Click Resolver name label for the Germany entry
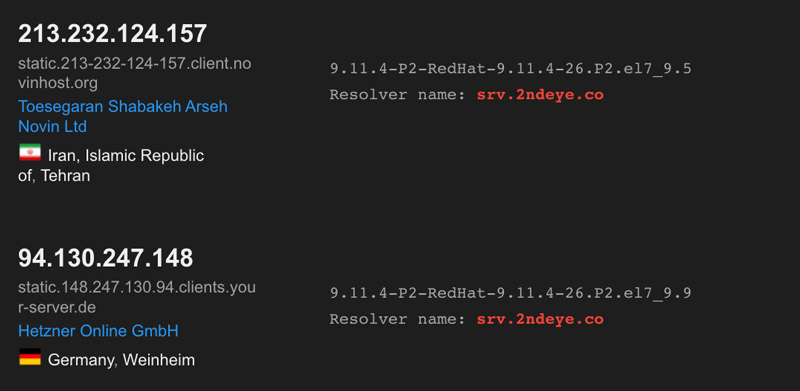Viewport: 800px width, 391px height. (x=398, y=320)
